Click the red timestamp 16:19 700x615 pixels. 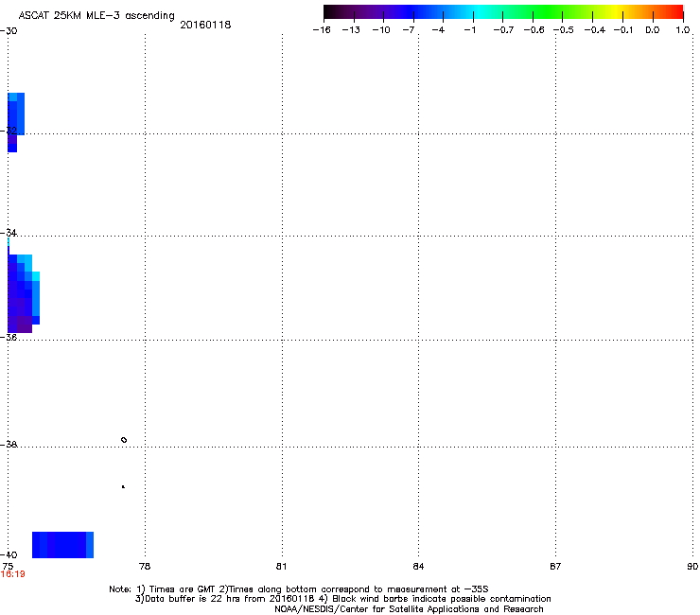12,574
